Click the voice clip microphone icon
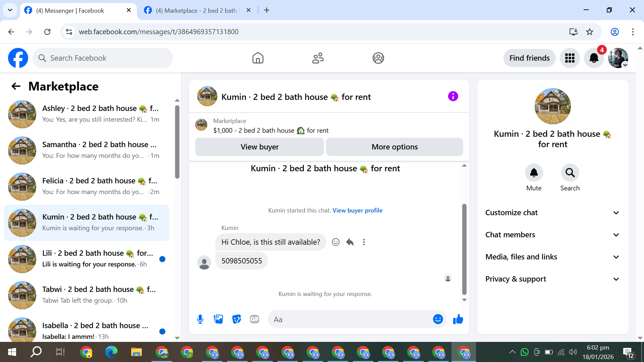Screen dimensions: 644x362 pyautogui.click(x=200, y=319)
